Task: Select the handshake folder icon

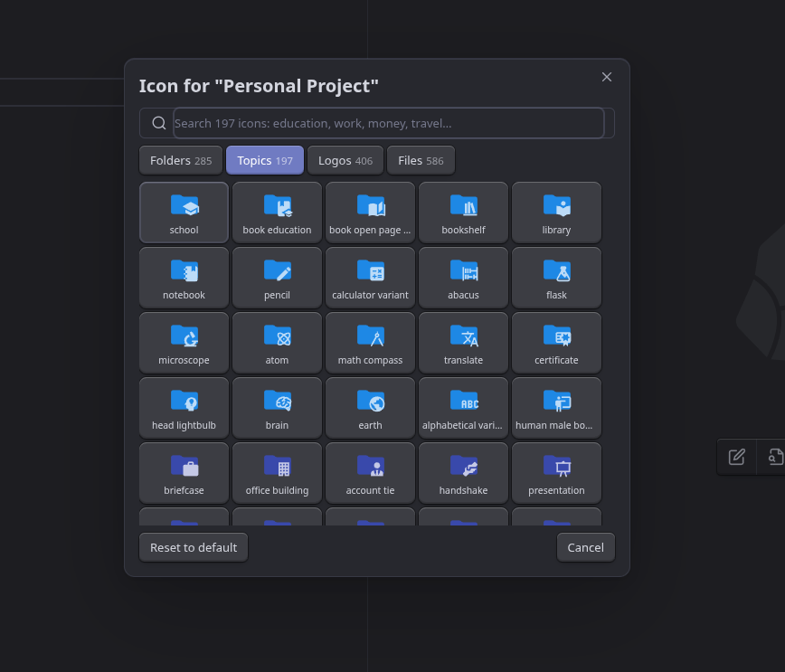Action: [463, 473]
